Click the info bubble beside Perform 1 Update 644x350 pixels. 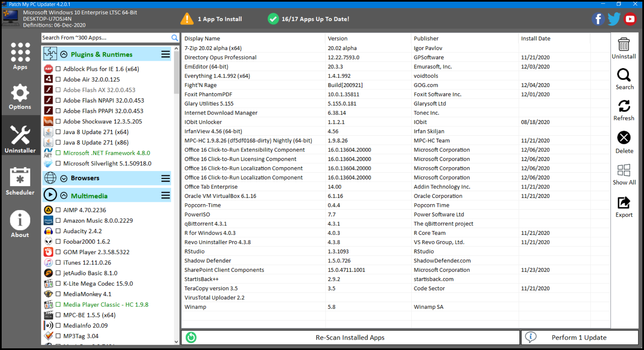(531, 337)
